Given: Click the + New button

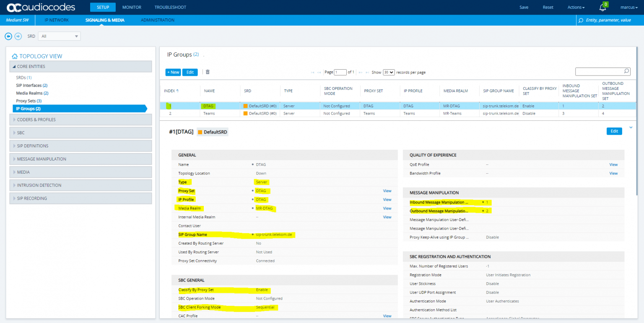Looking at the screenshot, I should tap(173, 72).
